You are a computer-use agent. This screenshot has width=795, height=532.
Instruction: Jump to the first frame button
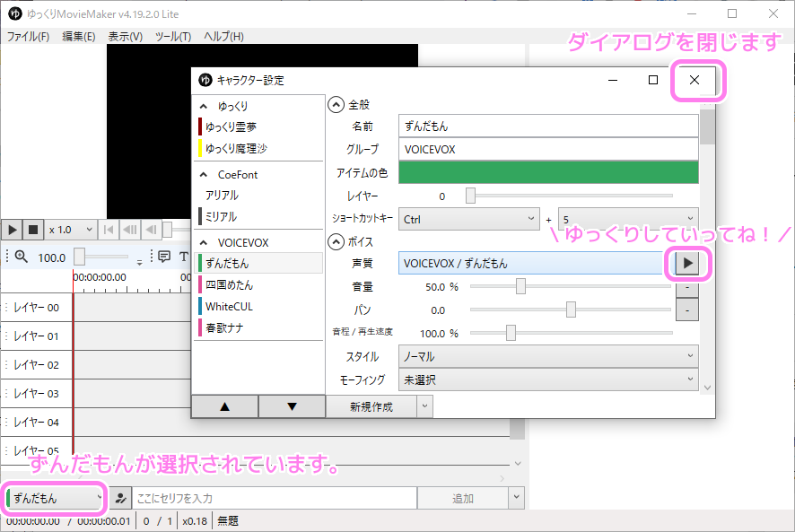(108, 230)
